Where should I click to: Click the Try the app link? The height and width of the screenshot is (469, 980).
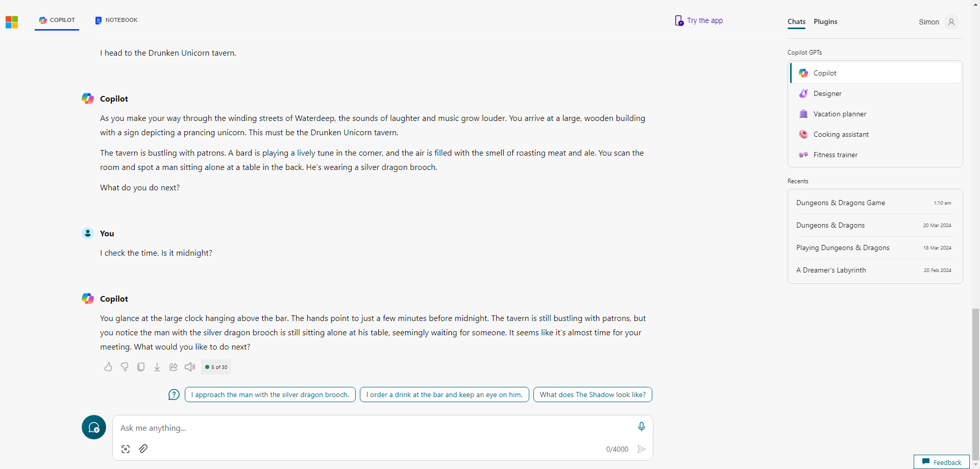(x=699, y=20)
